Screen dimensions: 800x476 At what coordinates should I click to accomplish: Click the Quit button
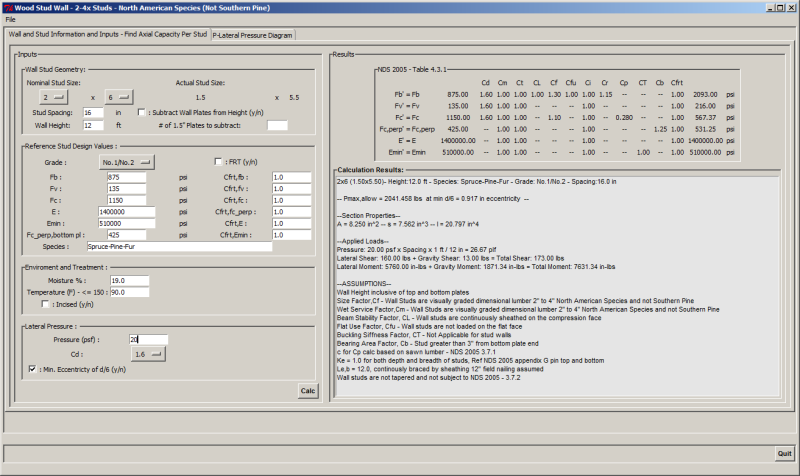point(784,454)
